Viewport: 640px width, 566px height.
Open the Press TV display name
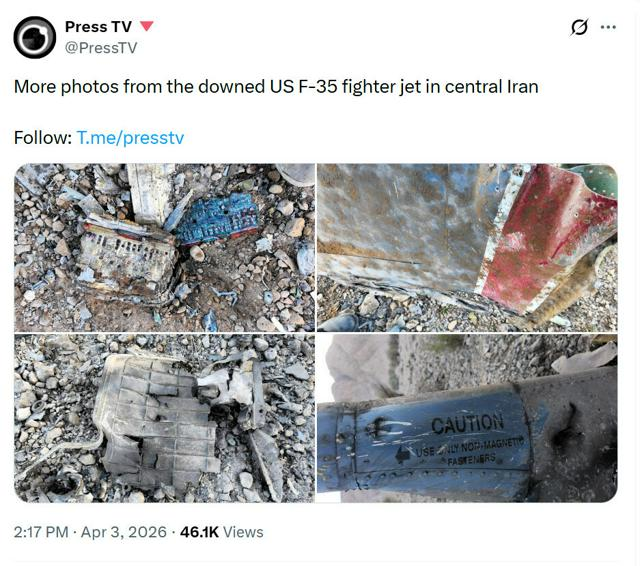(98, 27)
